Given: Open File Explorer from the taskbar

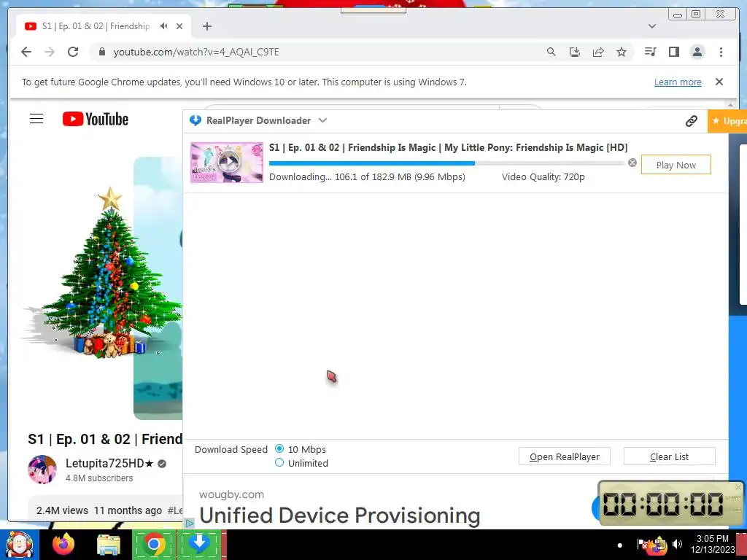Looking at the screenshot, I should [x=109, y=545].
